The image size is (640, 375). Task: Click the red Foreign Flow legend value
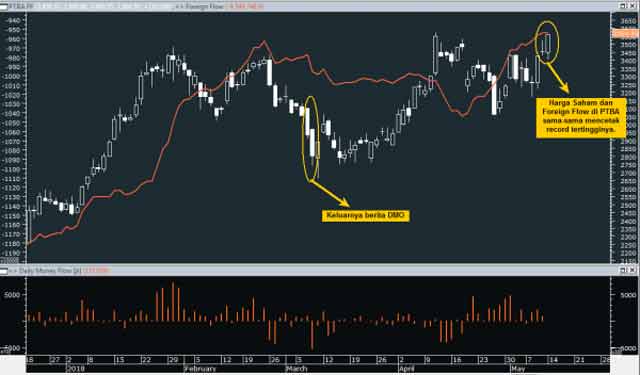(x=245, y=7)
